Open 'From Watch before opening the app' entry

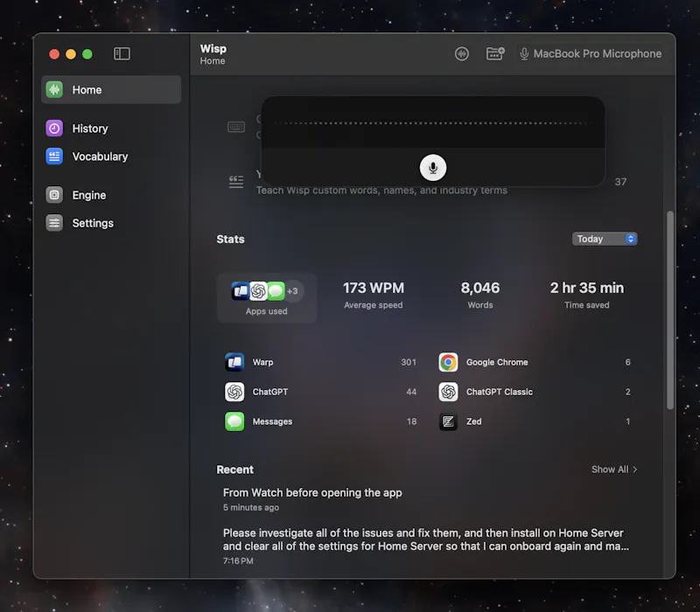312,499
